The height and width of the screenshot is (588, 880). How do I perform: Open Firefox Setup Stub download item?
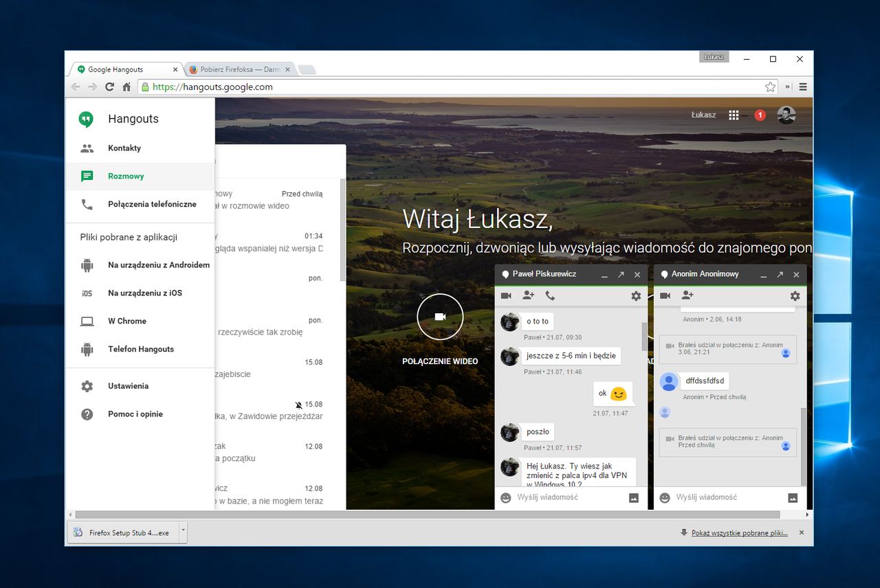click(122, 532)
